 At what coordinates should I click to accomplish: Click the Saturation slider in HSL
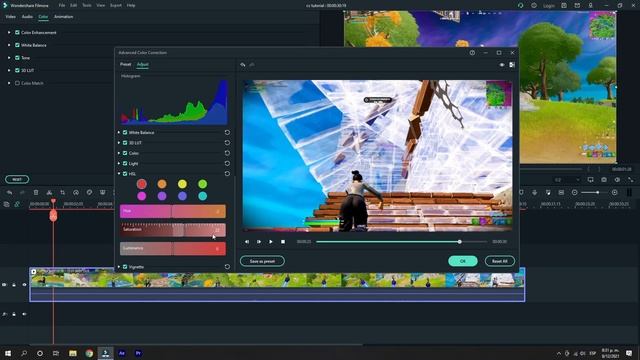coord(173,230)
